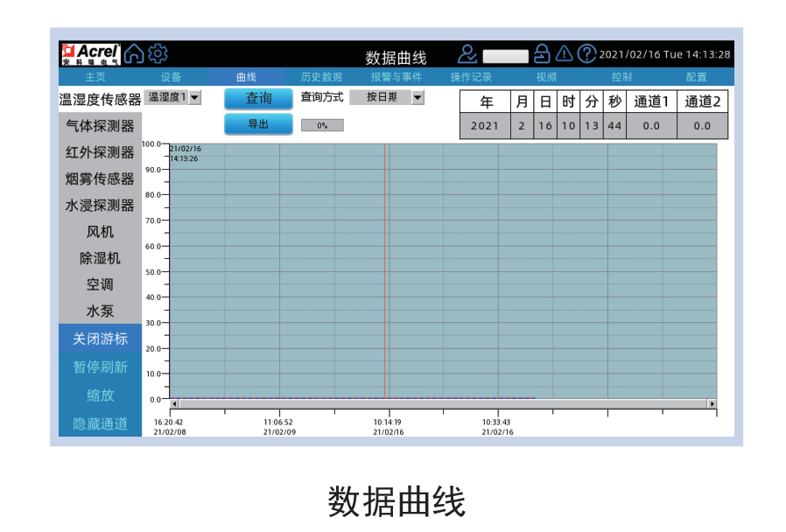The image size is (786, 532).
Task: Click the user account icon
Action: (467, 54)
